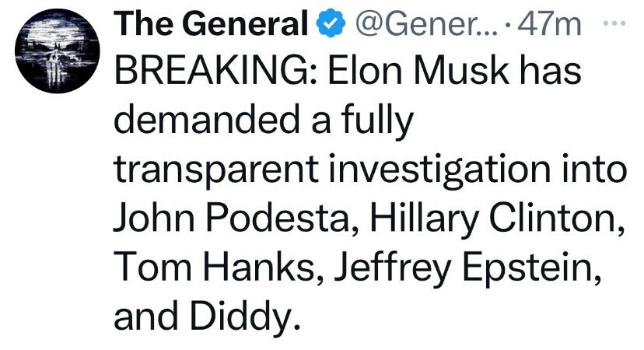Click the truncated @Gener... handle
Screen dimensions: 644x350
pos(420,26)
